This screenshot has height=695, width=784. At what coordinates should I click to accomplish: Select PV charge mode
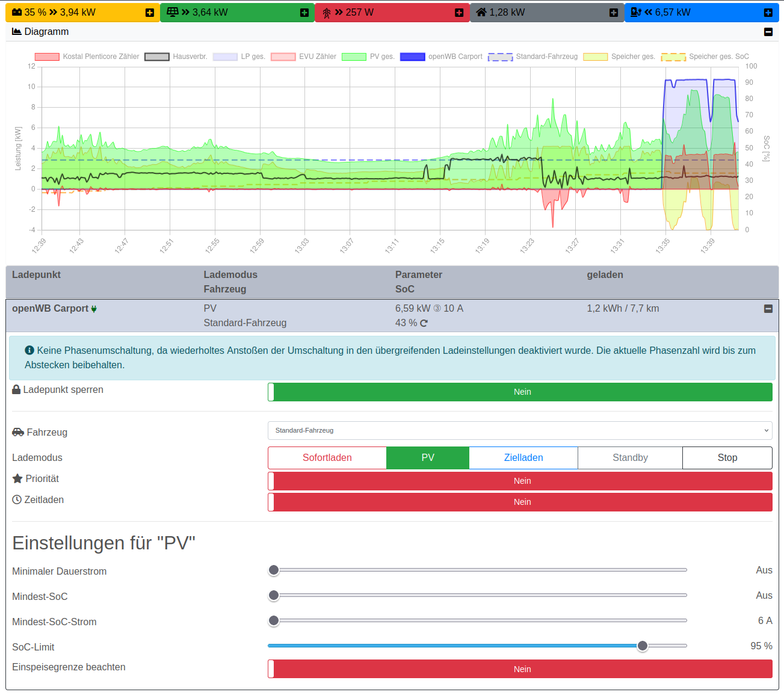[x=428, y=458]
